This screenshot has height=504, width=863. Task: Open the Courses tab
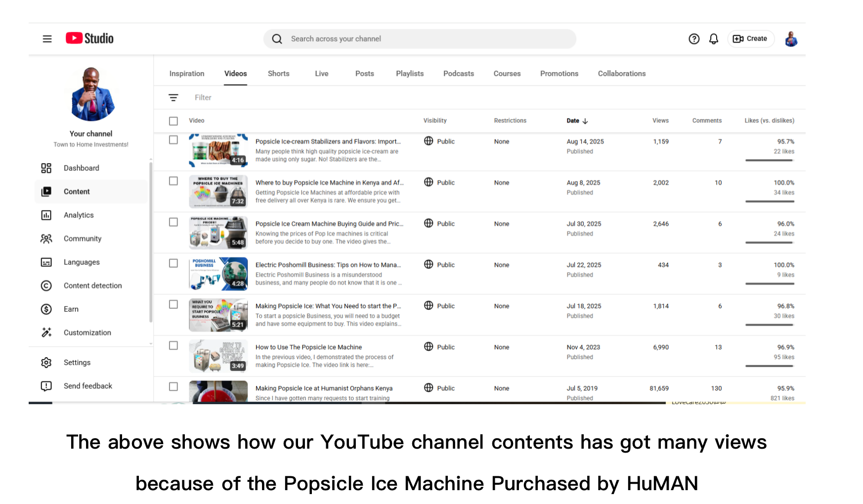507,74
